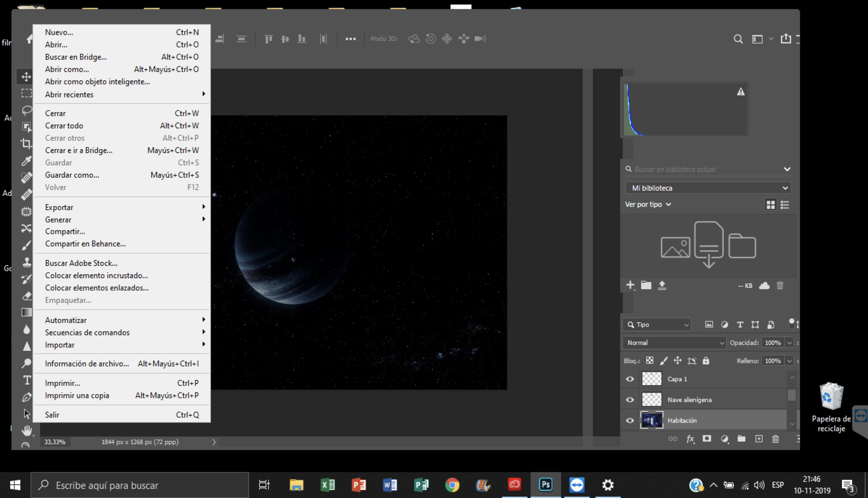Choose Guardar como in the File menu
This screenshot has height=498, width=868.
coord(72,175)
